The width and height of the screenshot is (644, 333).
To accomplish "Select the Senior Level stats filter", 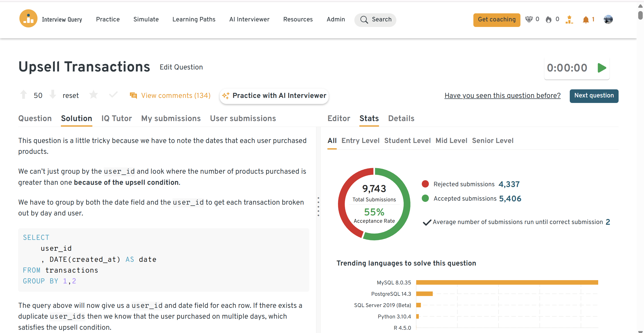I will point(493,140).
